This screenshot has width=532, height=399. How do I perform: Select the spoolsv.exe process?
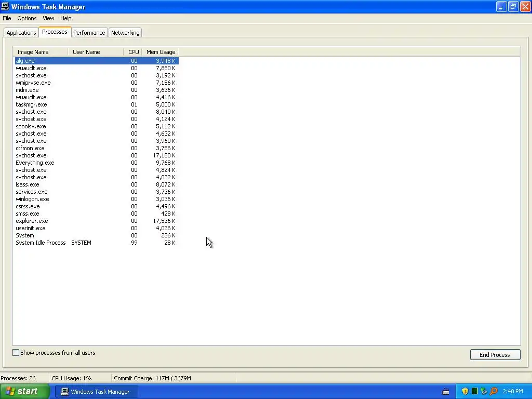coord(97,126)
